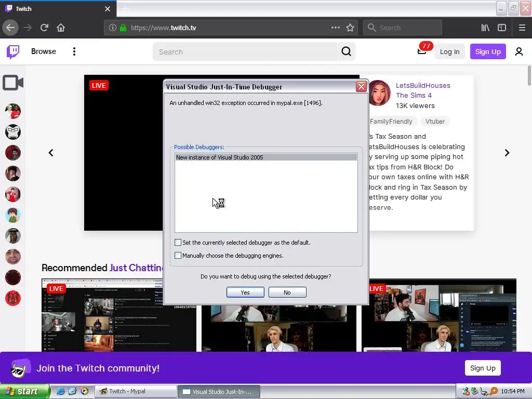Select the Twitch browser tab
This screenshot has height=399, width=532.
(58, 9)
